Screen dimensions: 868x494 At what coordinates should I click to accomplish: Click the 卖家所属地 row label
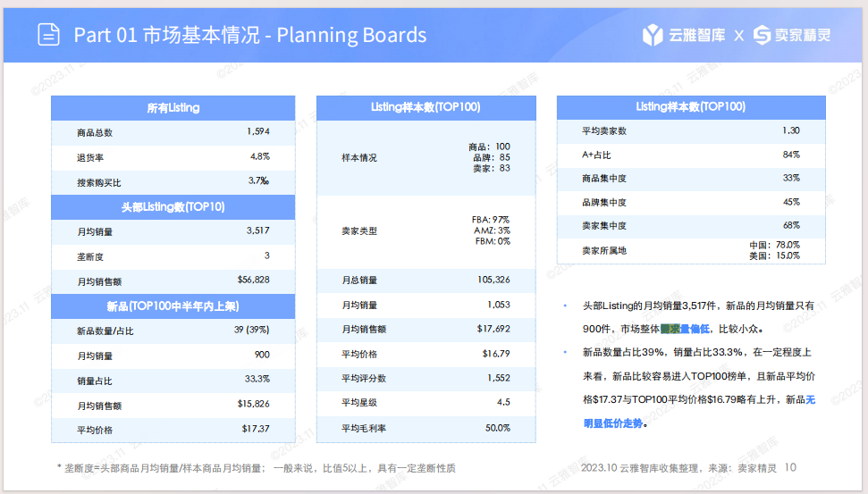click(604, 251)
